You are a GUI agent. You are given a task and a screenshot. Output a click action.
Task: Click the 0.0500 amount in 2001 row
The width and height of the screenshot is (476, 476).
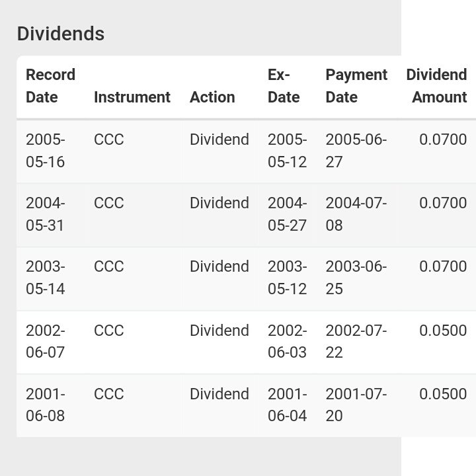pos(443,394)
